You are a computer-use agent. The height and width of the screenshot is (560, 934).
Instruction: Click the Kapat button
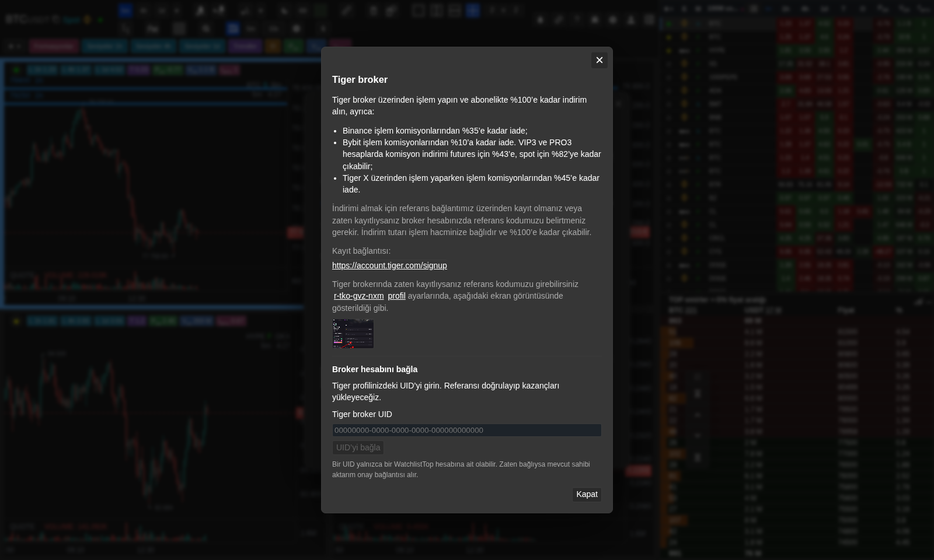click(587, 494)
